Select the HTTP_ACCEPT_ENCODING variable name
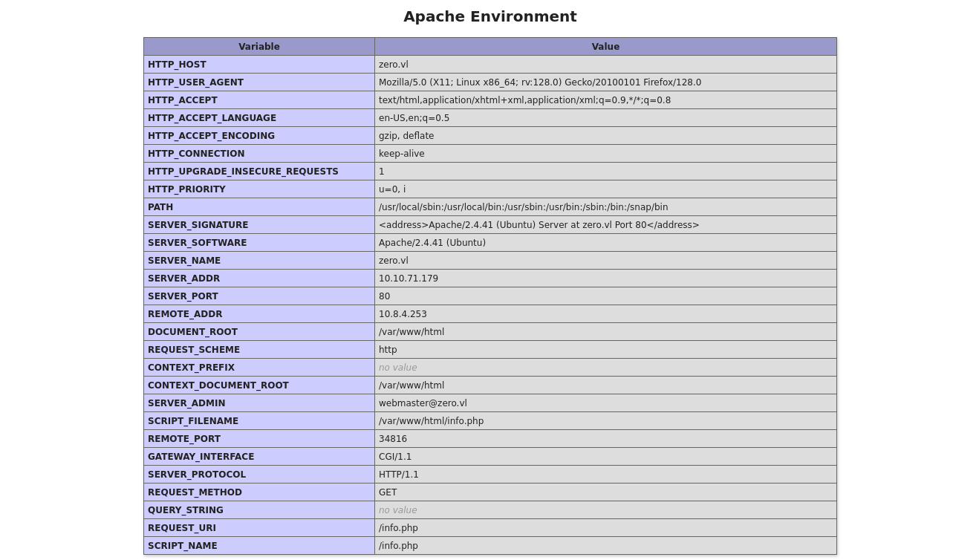Viewport: 979px width, 560px height. [x=211, y=136]
